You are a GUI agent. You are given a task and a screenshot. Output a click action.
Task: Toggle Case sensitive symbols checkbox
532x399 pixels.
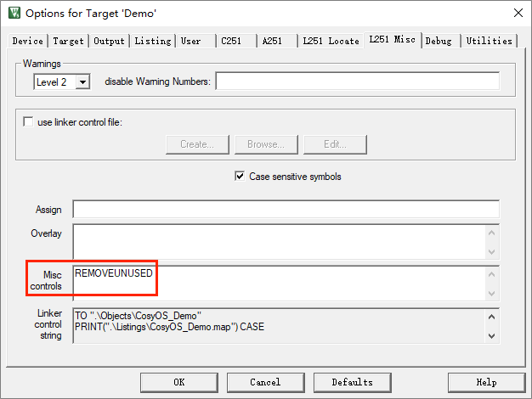click(x=240, y=177)
